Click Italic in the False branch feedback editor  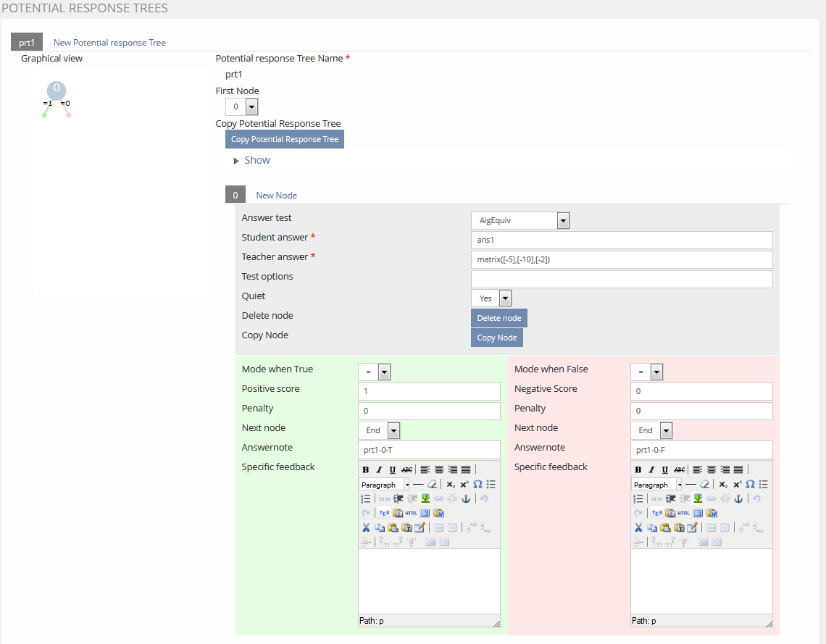[x=651, y=470]
